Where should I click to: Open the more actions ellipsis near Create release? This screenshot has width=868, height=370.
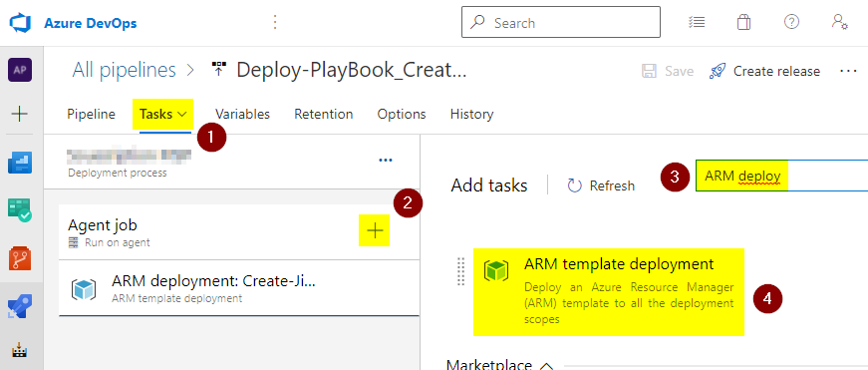[x=848, y=72]
